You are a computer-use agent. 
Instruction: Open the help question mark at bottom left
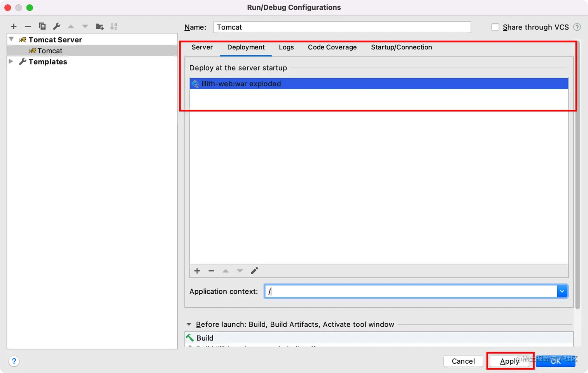click(x=14, y=361)
